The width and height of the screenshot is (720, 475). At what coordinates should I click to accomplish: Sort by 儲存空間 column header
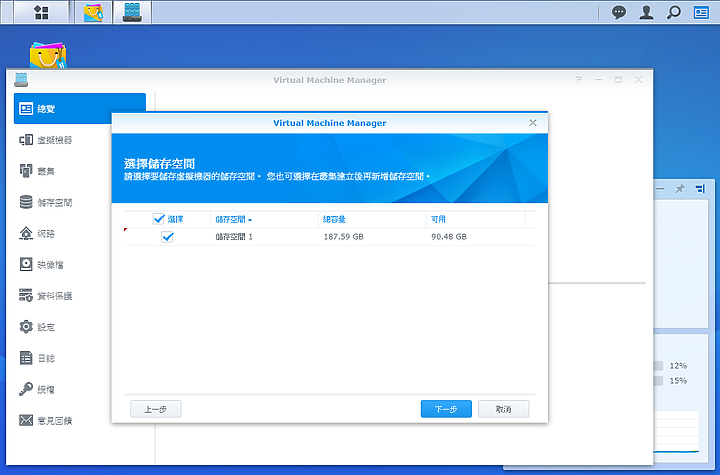264,220
